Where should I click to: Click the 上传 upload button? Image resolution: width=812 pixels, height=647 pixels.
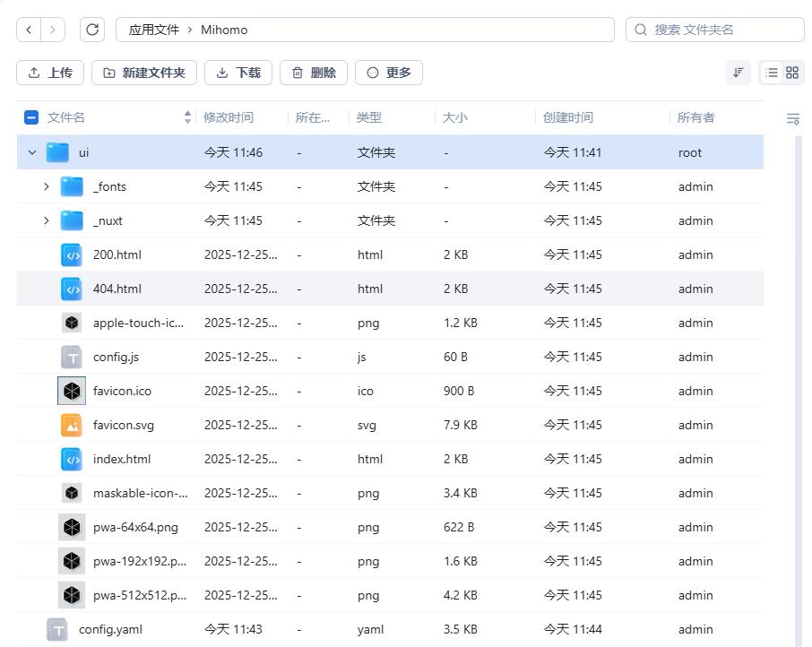50,73
